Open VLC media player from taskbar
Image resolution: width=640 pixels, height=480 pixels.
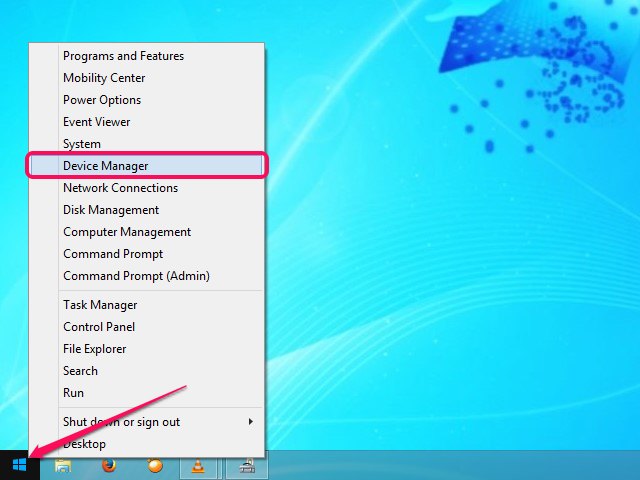tap(199, 466)
